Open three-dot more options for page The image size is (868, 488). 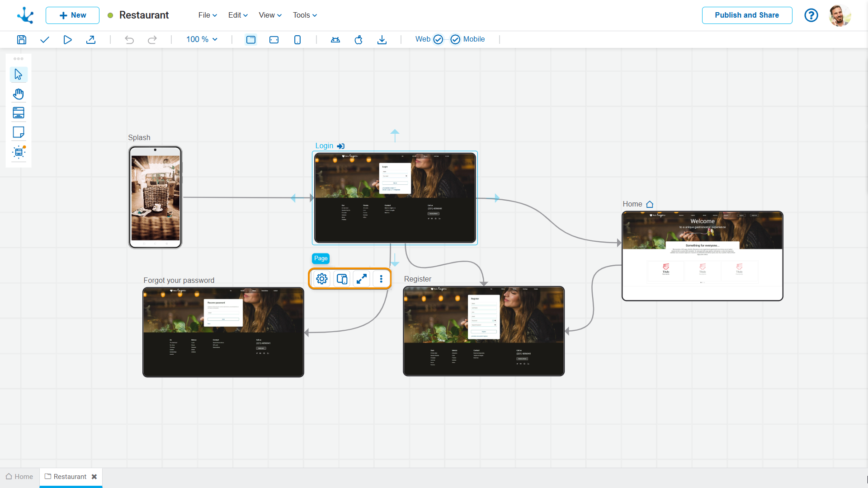(x=381, y=279)
